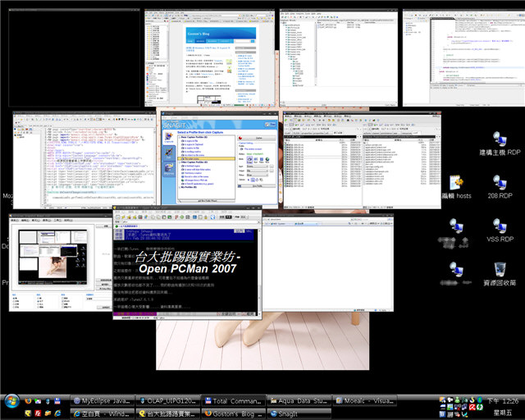
Task: Select All images from a Web site profile
Action: click(x=194, y=180)
